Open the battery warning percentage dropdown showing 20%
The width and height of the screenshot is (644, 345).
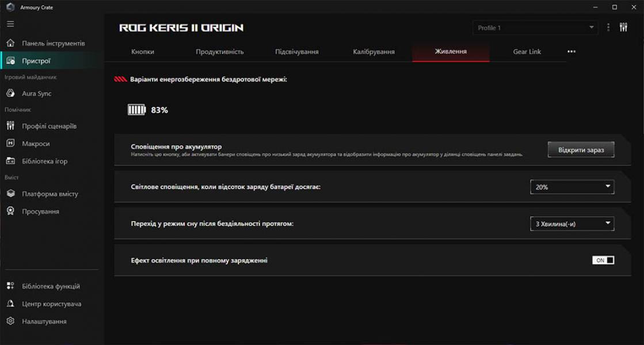(x=572, y=186)
